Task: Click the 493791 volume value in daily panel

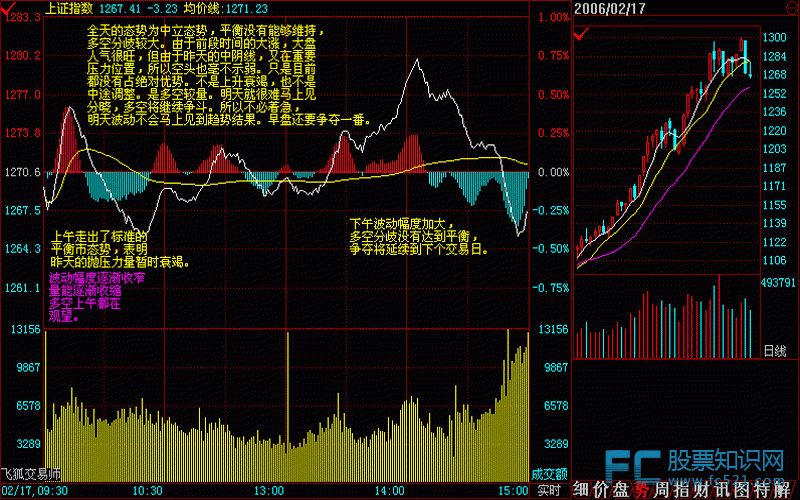Action: click(x=779, y=283)
